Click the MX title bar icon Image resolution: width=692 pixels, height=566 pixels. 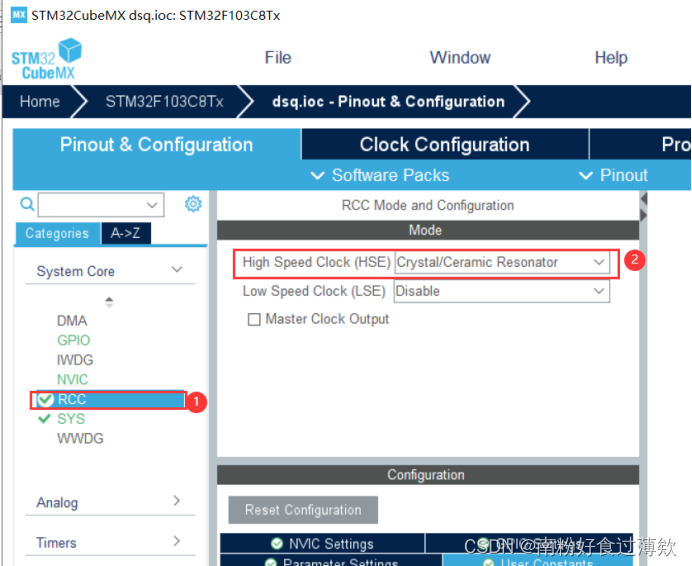click(19, 15)
